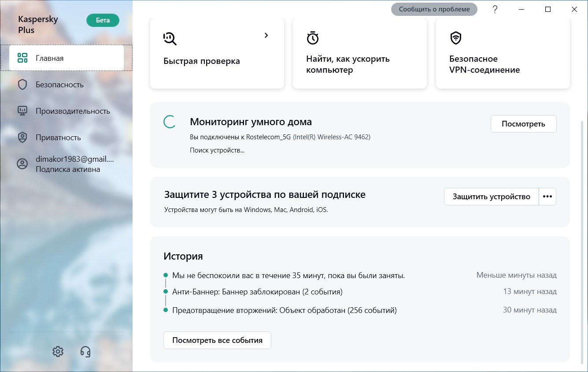
Task: Click the smart home search spinner icon
Action: click(x=170, y=122)
